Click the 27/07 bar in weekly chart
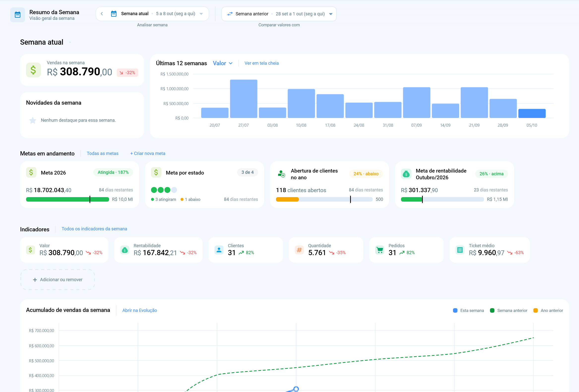 pos(244,99)
